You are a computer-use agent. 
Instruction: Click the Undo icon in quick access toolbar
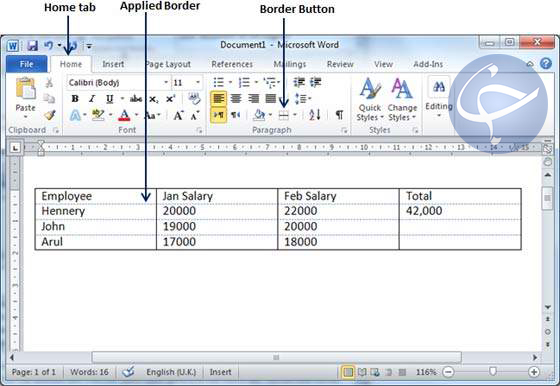tap(48, 45)
